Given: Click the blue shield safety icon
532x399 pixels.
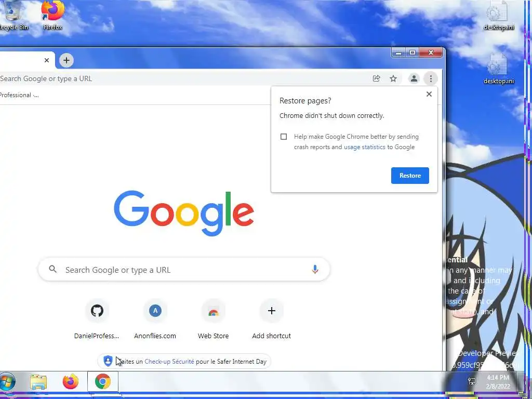Looking at the screenshot, I should [108, 361].
